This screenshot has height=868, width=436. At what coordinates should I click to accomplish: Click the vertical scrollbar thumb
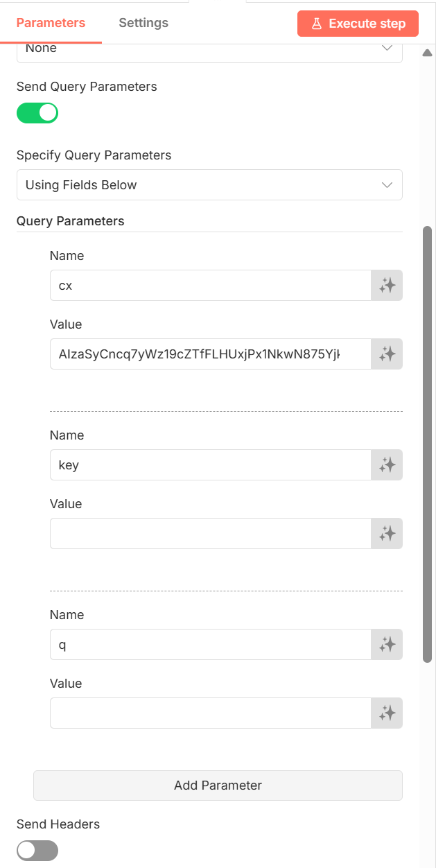click(x=428, y=444)
